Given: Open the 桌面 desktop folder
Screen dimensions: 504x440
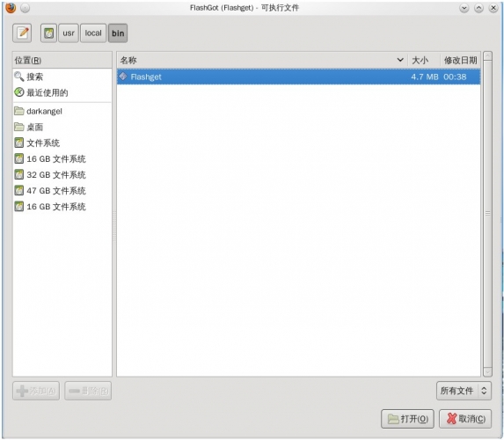Looking at the screenshot, I should (x=62, y=127).
